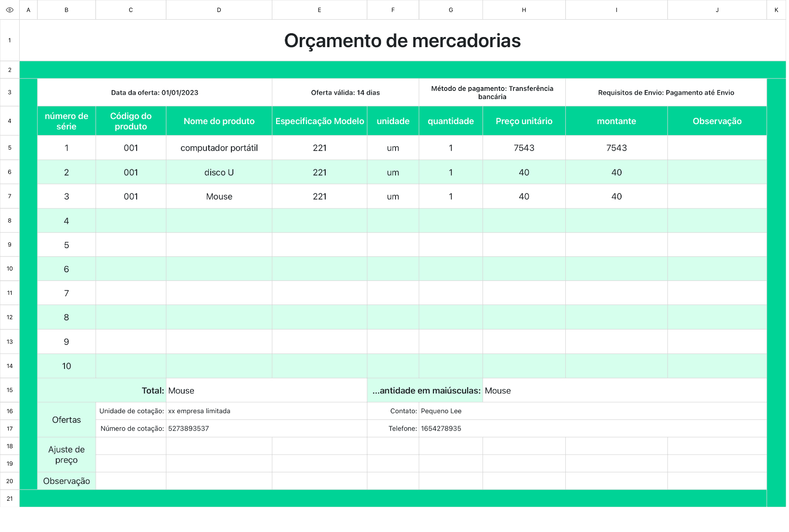Select row 21 header
The width and height of the screenshot is (789, 532).
[10, 498]
